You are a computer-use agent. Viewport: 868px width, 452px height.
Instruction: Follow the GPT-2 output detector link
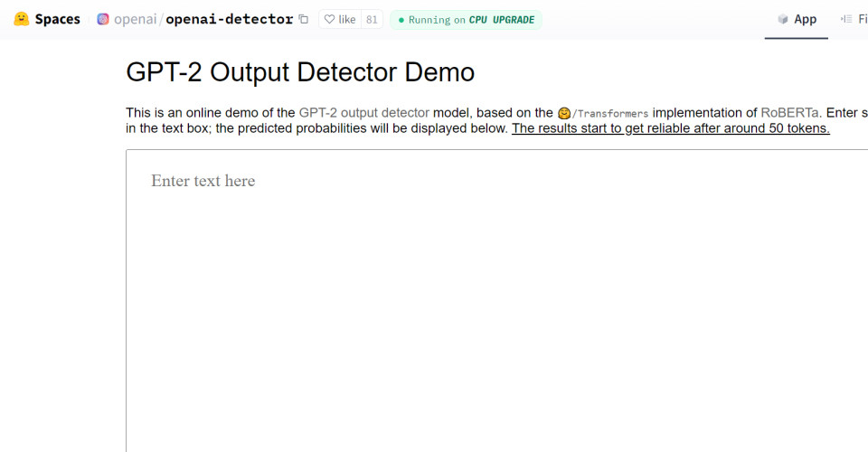[x=363, y=113]
